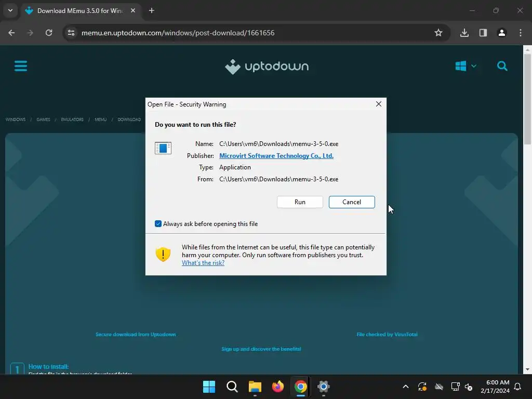The image size is (532, 399).
Task: Open a new browser tab
Action: 152,11
